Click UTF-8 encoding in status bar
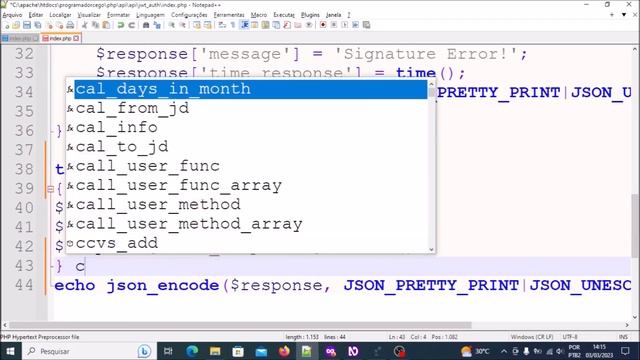 570,337
